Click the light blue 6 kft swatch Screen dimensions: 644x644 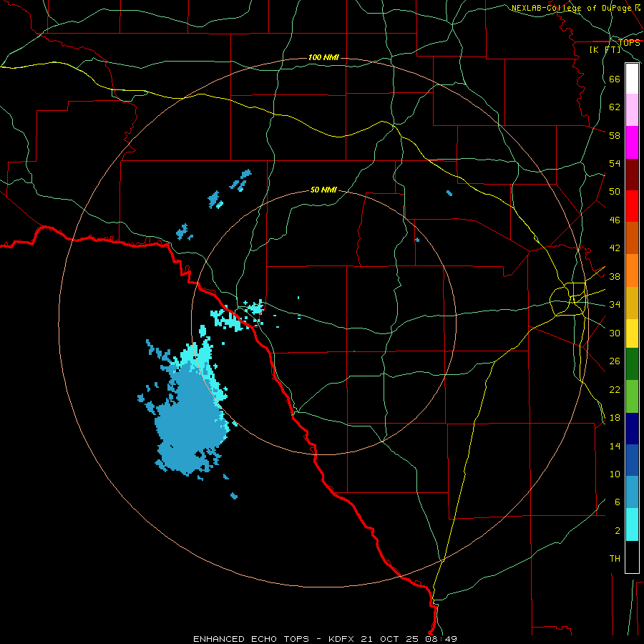(x=632, y=492)
